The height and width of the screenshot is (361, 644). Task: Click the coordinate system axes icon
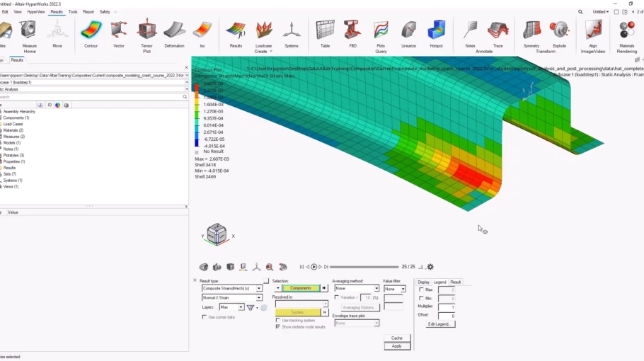[x=256, y=267]
